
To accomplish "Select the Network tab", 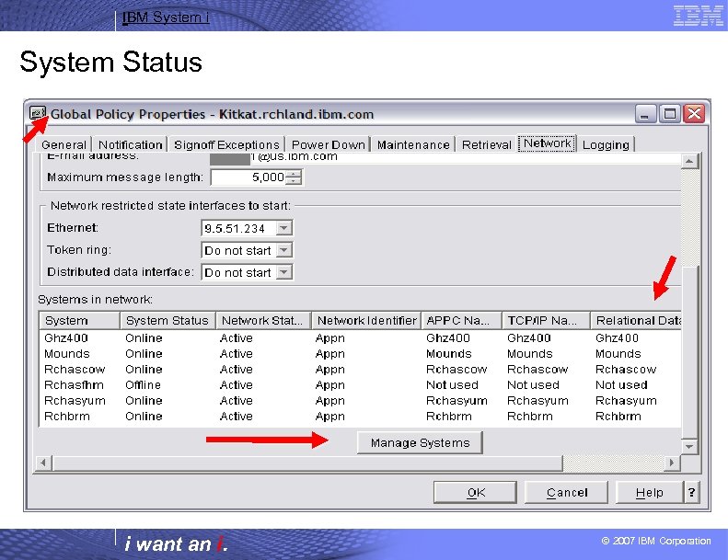I will pyautogui.click(x=548, y=143).
